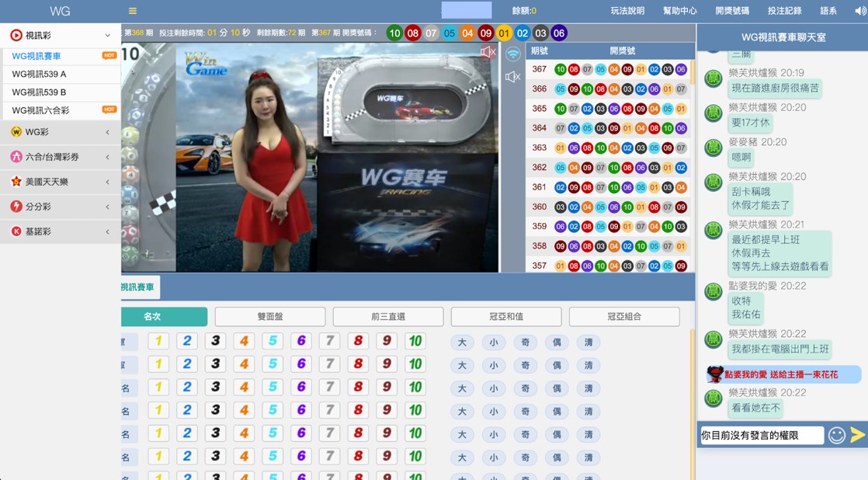Click HOT badge next to WG視訊賽車
Viewport: 868px width, 480px height.
[x=109, y=55]
